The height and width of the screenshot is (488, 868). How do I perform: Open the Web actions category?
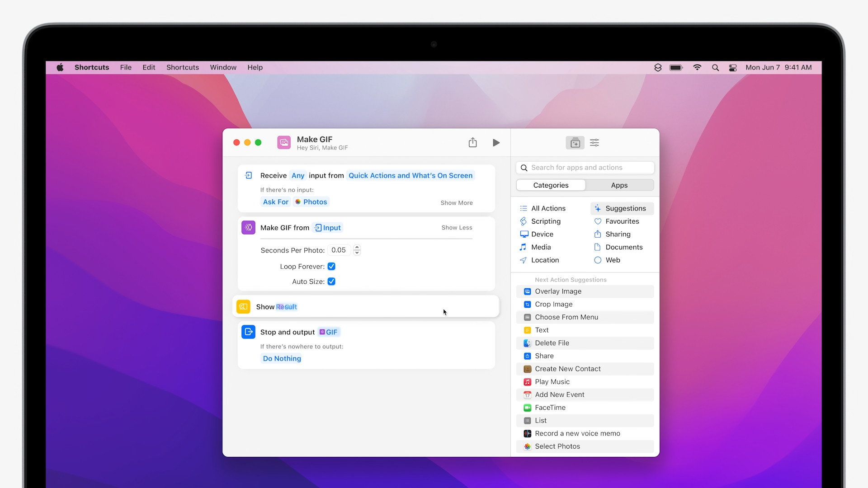(613, 260)
